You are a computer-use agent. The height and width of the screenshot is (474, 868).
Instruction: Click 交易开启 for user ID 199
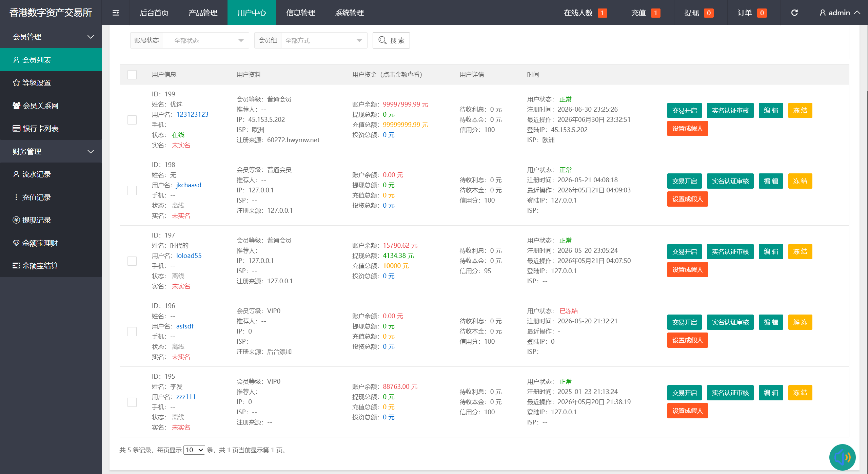coord(684,110)
